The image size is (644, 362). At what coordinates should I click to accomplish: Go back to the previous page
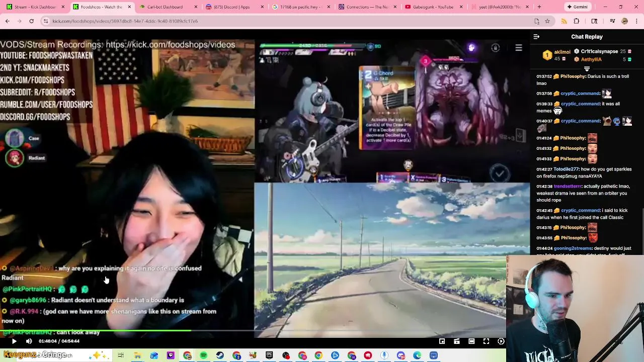pyautogui.click(x=8, y=21)
